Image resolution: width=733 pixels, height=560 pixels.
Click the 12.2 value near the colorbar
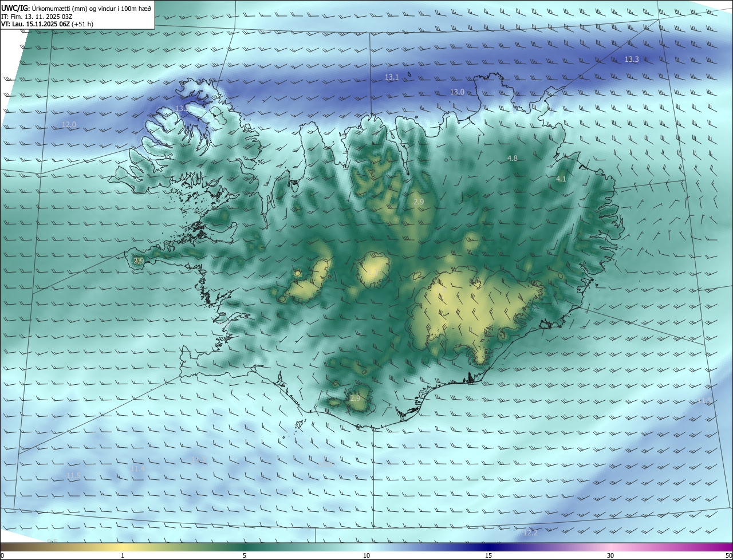(530, 533)
